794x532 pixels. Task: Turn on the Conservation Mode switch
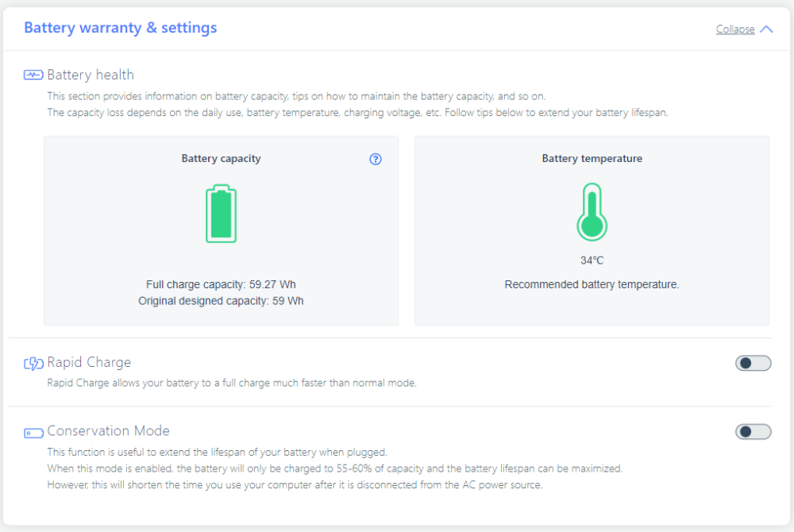pos(753,432)
